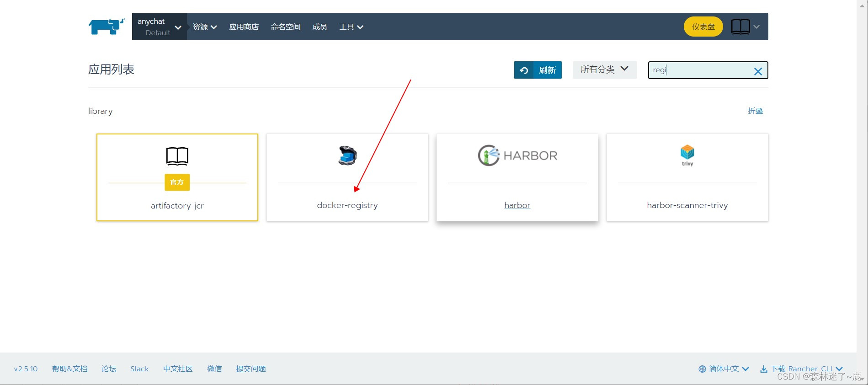The image size is (868, 385).
Task: Click 提交问题 in the footer
Action: 250,369
